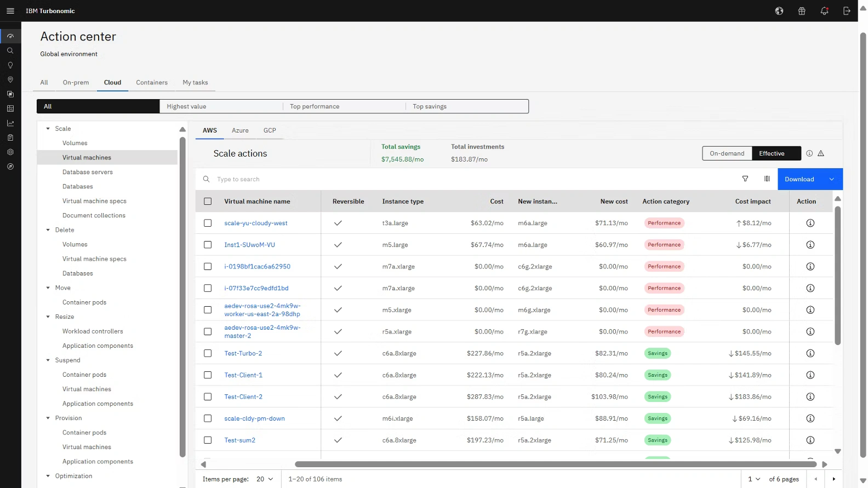
Task: Collapse the Scale tree section
Action: (x=48, y=129)
